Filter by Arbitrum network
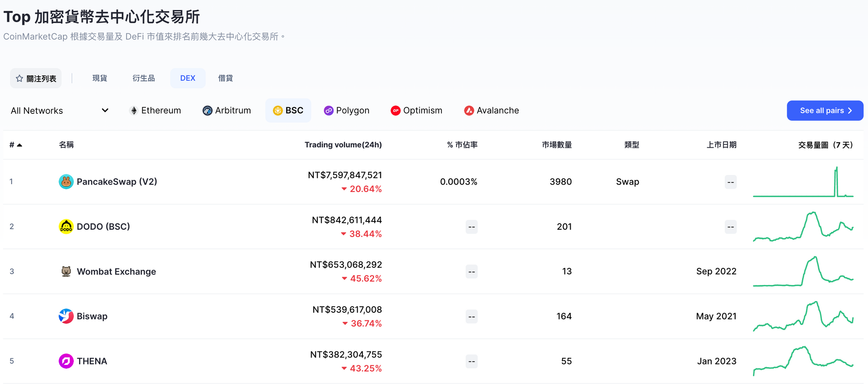The width and height of the screenshot is (868, 384). (x=227, y=111)
